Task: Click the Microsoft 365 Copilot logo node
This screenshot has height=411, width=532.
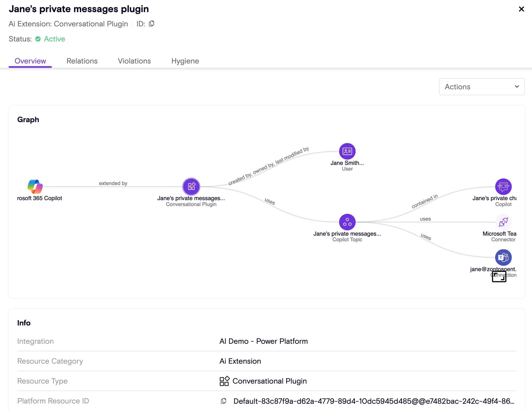Action: pyautogui.click(x=35, y=186)
